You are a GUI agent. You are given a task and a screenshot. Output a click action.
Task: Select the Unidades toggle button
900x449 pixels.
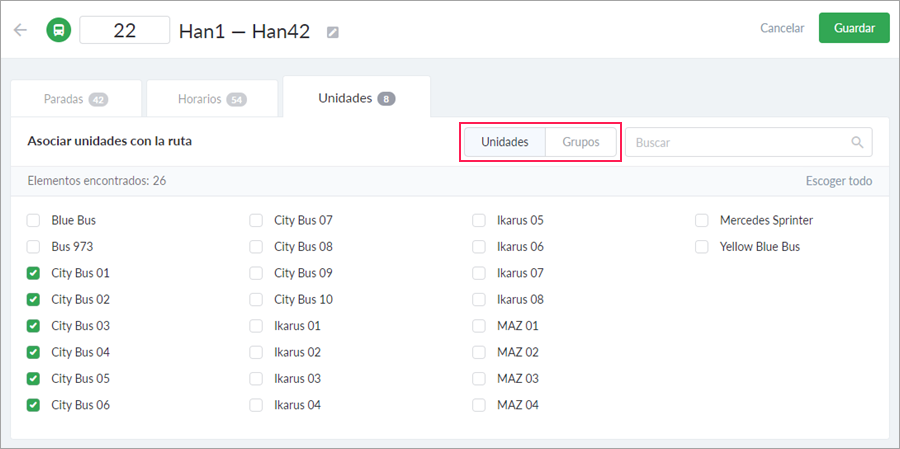(x=505, y=142)
